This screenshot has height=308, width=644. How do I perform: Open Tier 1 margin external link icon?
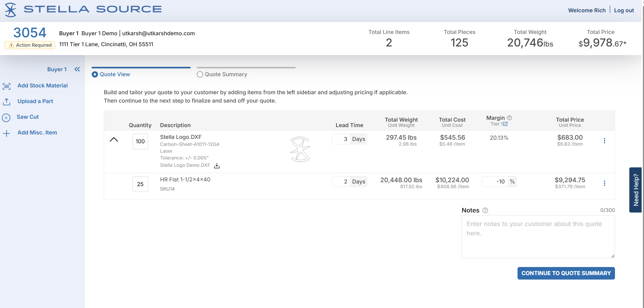(505, 124)
